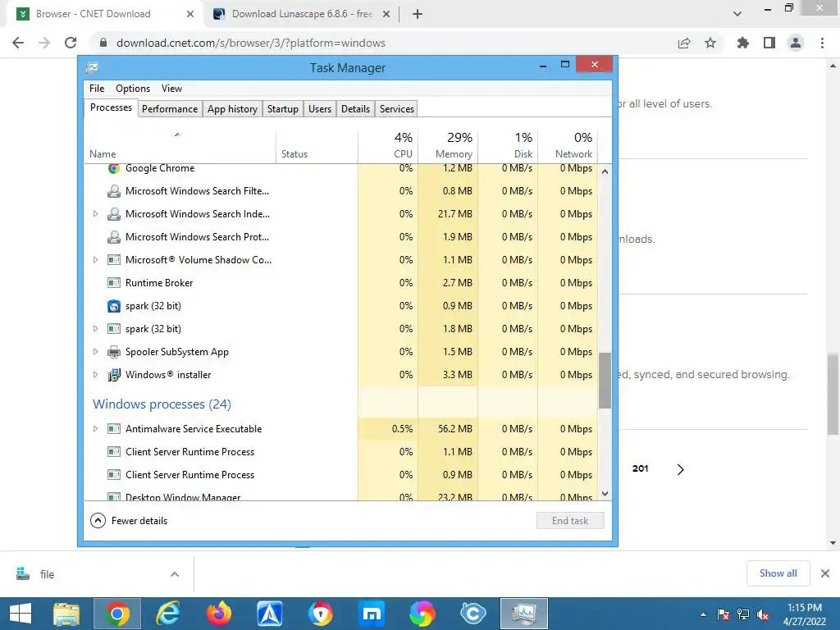Click the Task Manager scrollbar thumb
This screenshot has width=840, height=630.
[x=605, y=381]
